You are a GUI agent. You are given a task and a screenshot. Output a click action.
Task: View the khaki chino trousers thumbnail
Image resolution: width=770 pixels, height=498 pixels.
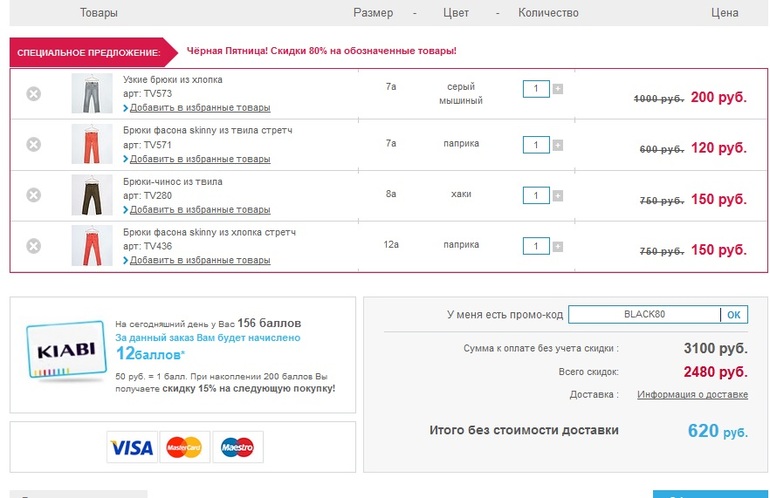(92, 195)
